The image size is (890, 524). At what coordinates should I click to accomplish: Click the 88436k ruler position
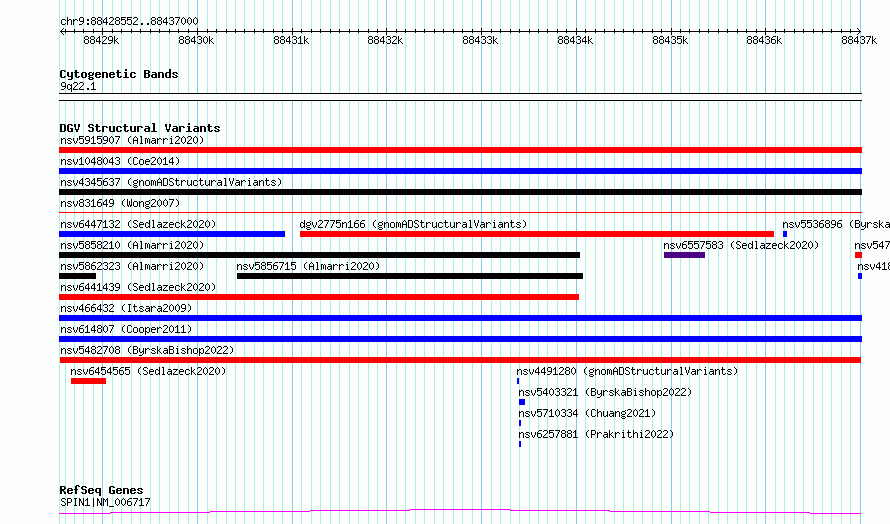tap(764, 40)
